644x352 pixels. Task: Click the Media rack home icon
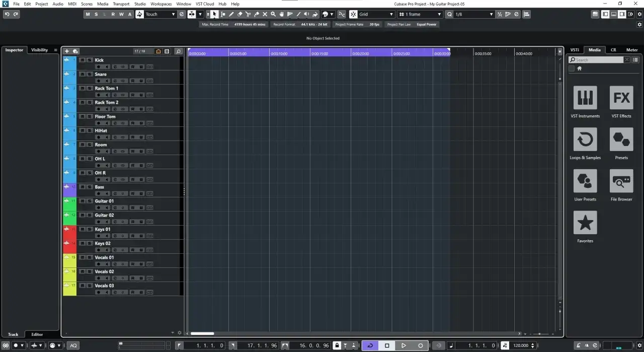pos(579,68)
